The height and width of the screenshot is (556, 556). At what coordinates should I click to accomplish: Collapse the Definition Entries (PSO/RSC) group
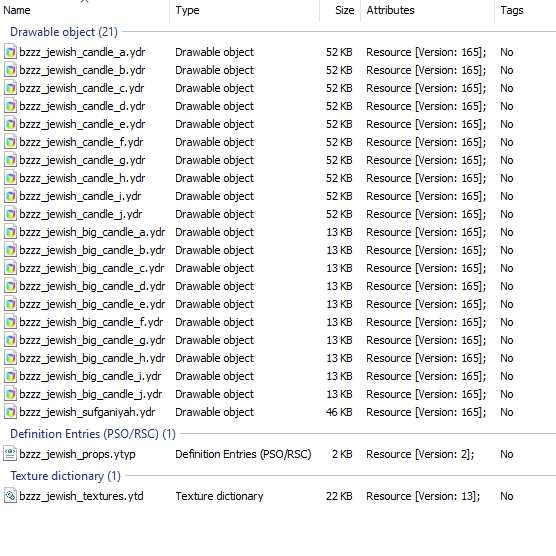pos(93,434)
